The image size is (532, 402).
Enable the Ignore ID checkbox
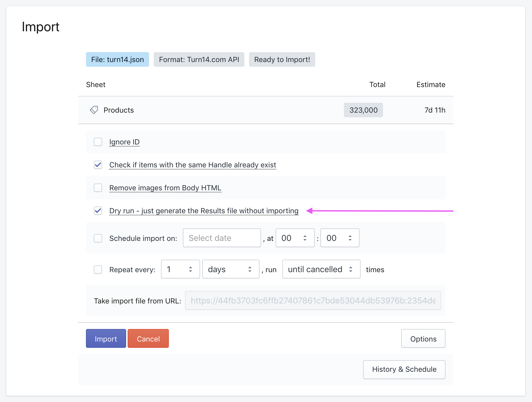click(x=98, y=142)
